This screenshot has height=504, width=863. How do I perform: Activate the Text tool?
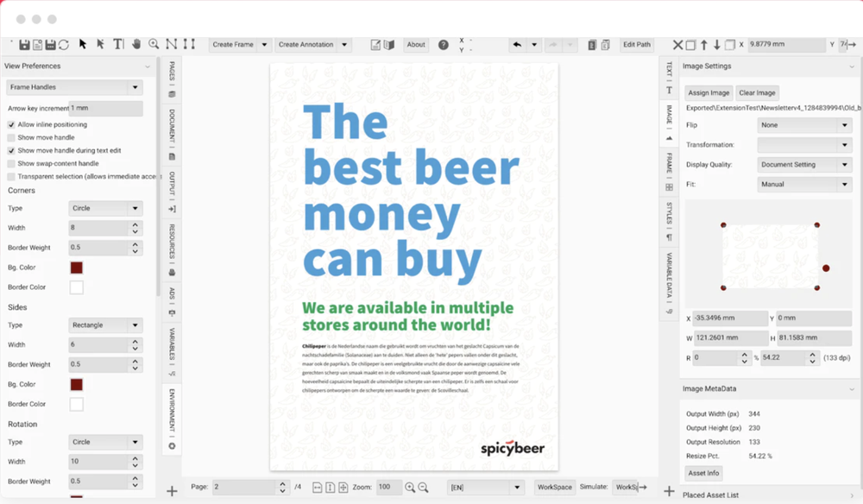point(118,44)
